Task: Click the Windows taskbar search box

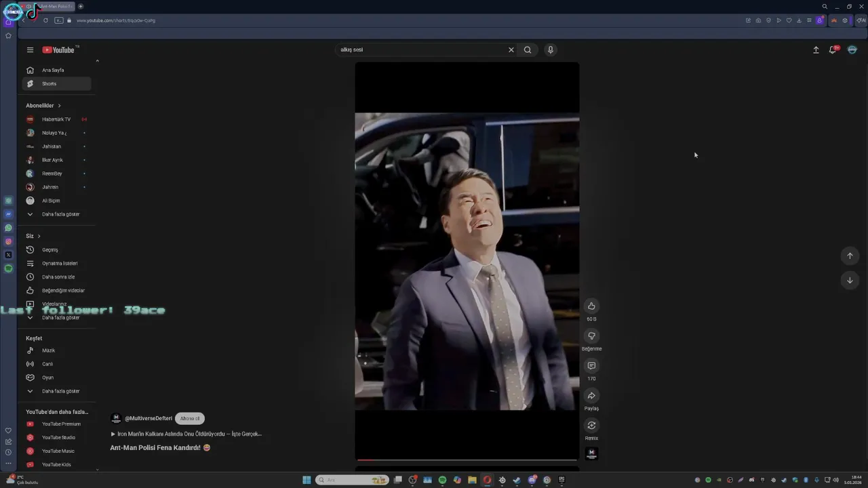Action: click(351, 480)
